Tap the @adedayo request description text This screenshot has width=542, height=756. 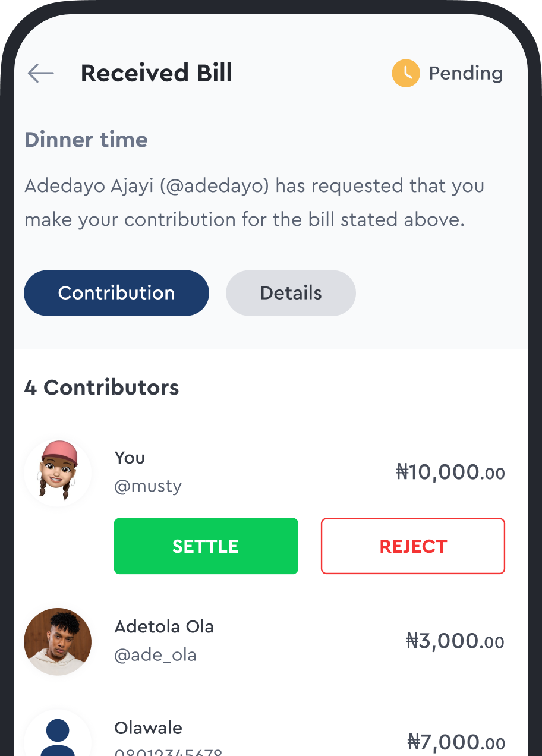[x=254, y=203]
